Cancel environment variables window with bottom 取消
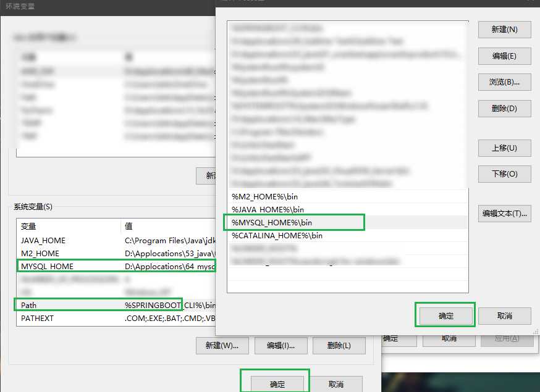540x392 pixels. tap(335, 384)
